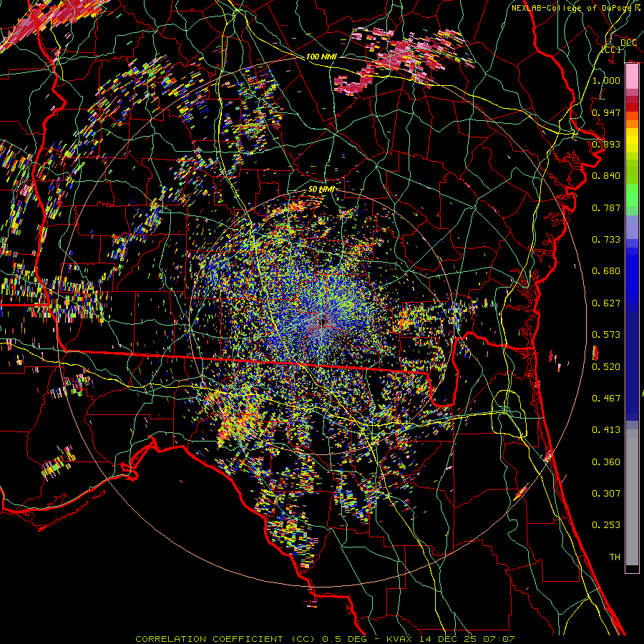Click the 0.840 scale value

tap(606, 176)
